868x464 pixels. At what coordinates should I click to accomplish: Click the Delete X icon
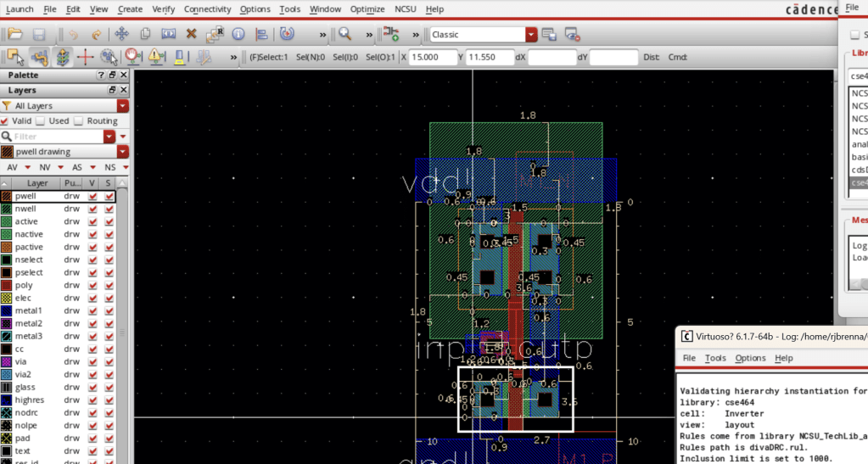(191, 35)
